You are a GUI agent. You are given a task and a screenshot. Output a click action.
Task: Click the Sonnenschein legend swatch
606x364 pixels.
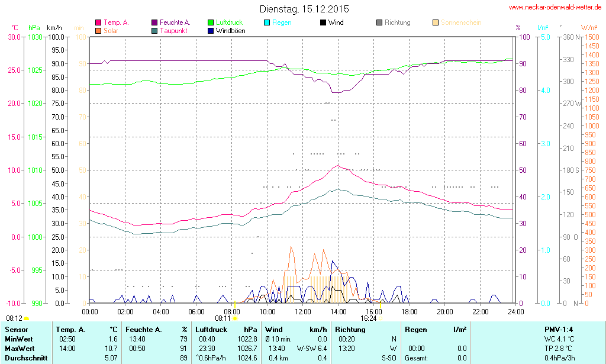(x=436, y=23)
